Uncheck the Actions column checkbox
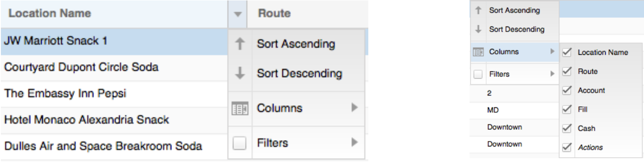 click(x=567, y=147)
